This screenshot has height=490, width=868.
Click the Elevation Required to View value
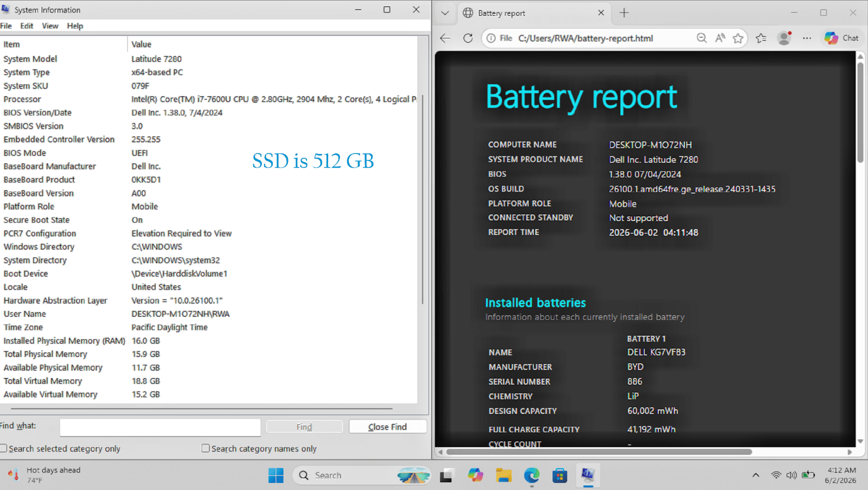[181, 234]
